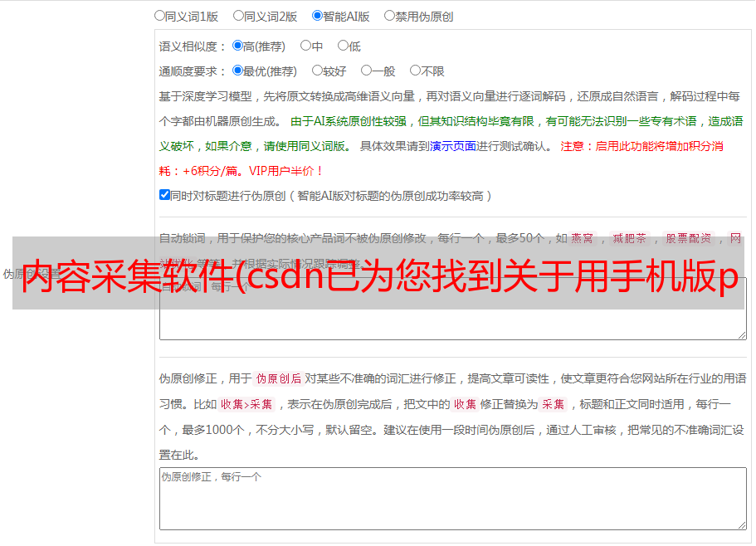Click the resize handle of 自动锁词 textarea
The width and height of the screenshot is (756, 546).
pos(742,335)
